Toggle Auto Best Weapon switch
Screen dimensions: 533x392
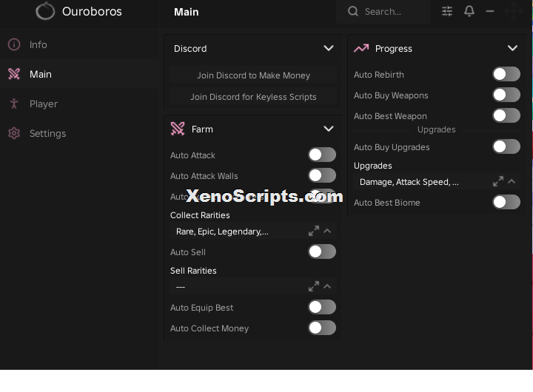506,115
